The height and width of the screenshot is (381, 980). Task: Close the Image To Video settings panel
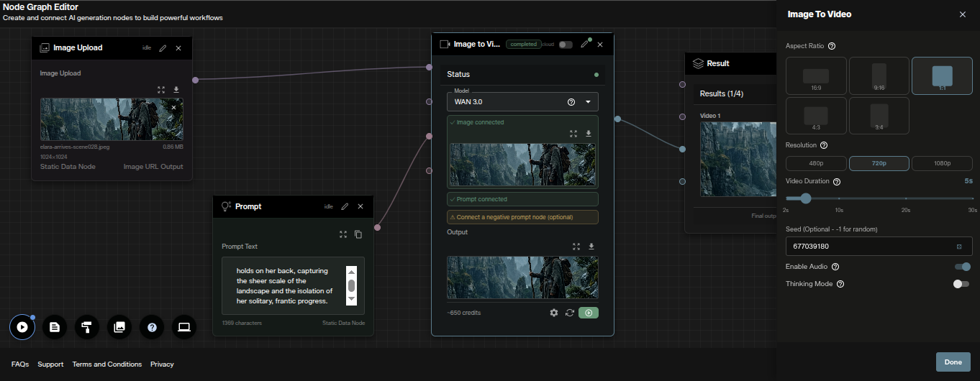(963, 14)
